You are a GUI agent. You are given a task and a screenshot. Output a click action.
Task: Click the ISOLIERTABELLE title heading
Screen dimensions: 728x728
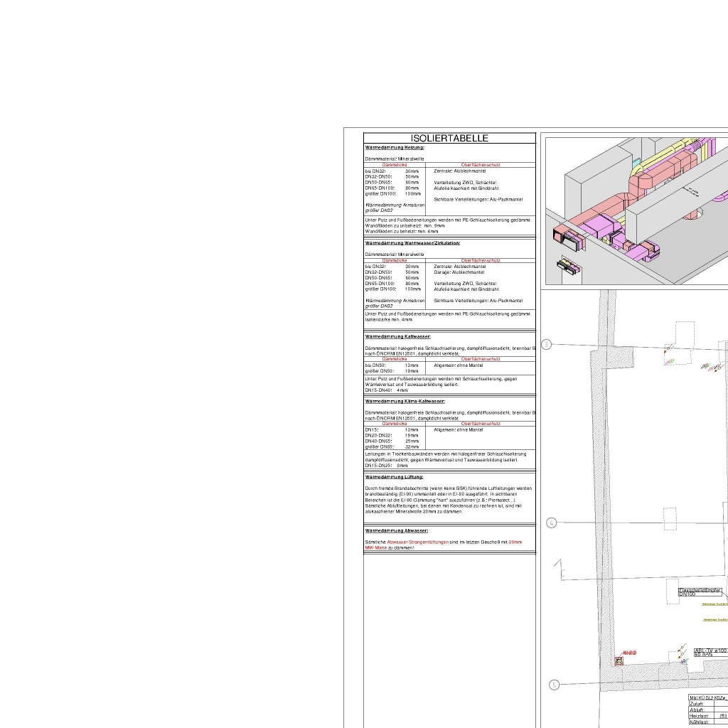tap(449, 139)
